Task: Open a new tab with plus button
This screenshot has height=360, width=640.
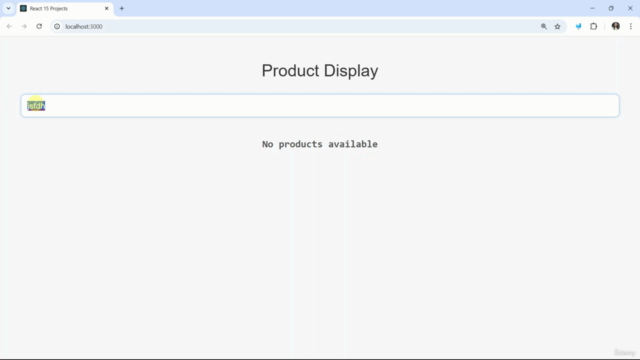Action: pos(122,8)
